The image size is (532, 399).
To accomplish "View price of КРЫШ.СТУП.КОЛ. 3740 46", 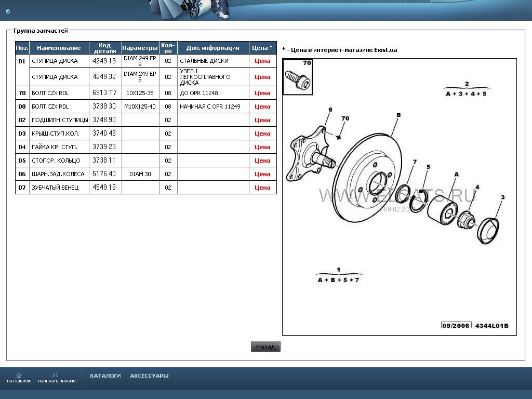I will 262,134.
